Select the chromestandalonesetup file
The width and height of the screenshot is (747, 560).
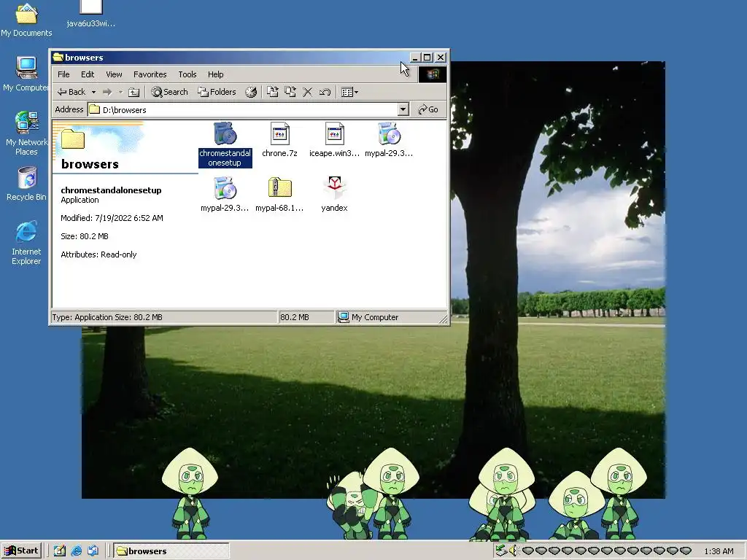tap(225, 145)
